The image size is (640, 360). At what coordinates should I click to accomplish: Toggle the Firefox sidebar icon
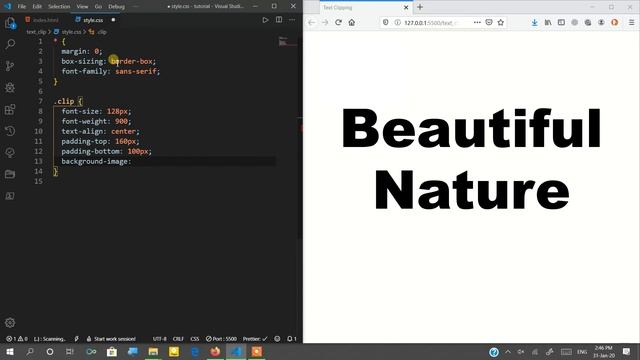(x=561, y=22)
